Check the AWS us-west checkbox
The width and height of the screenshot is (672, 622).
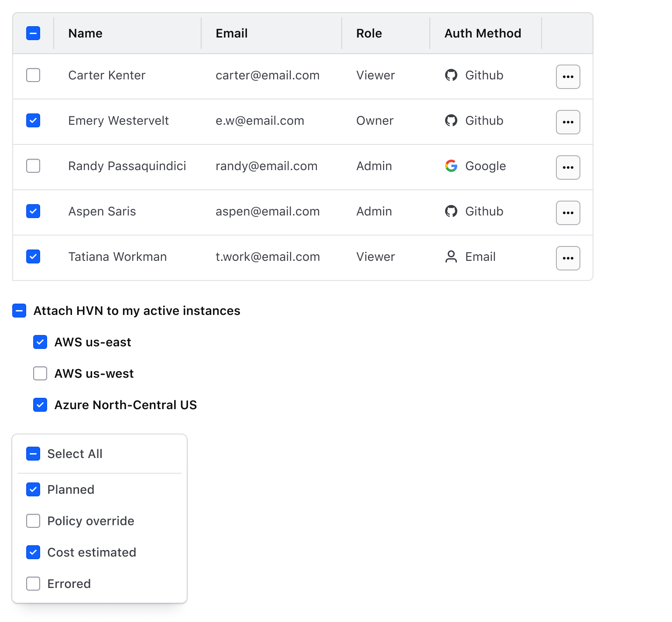click(x=40, y=373)
